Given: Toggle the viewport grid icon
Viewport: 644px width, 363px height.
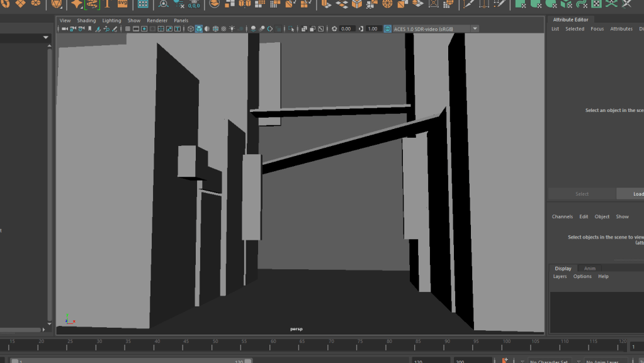Looking at the screenshot, I should tap(128, 29).
